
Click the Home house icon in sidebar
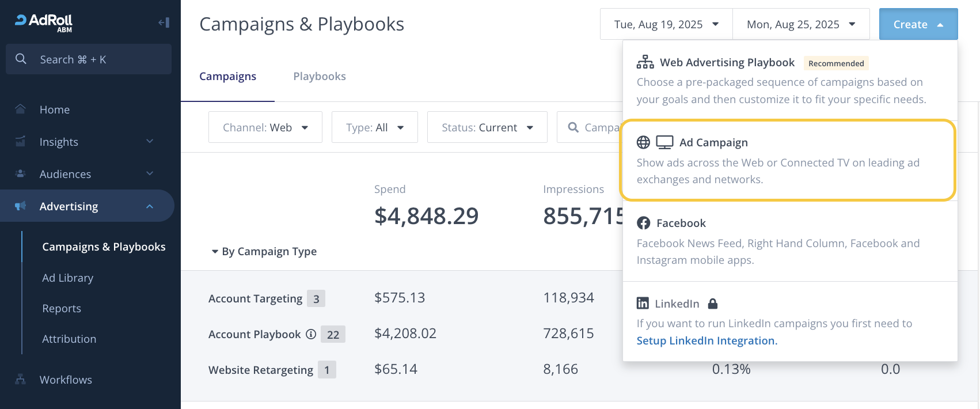point(21,109)
